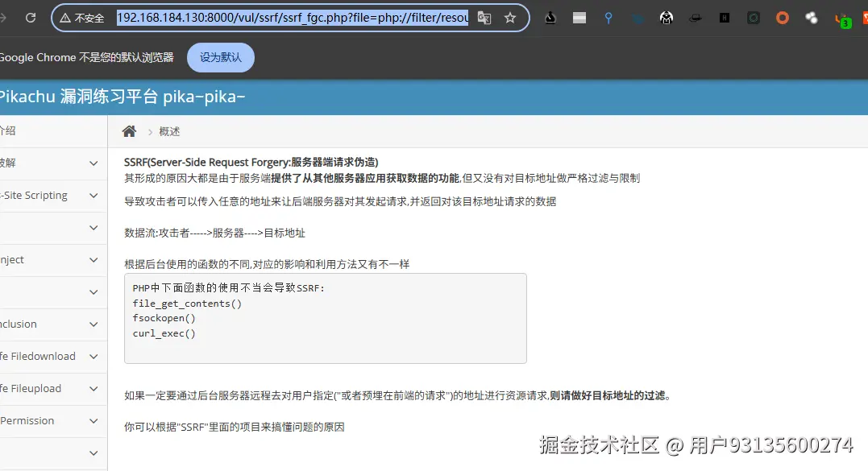The width and height of the screenshot is (868, 471).
Task: Expand the unlabeled sidebar section below Inject
Action: (x=93, y=292)
